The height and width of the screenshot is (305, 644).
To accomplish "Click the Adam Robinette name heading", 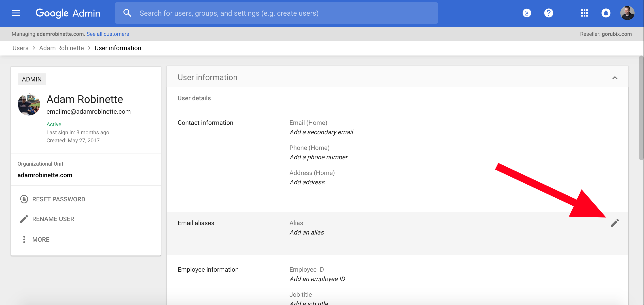I will pos(85,99).
